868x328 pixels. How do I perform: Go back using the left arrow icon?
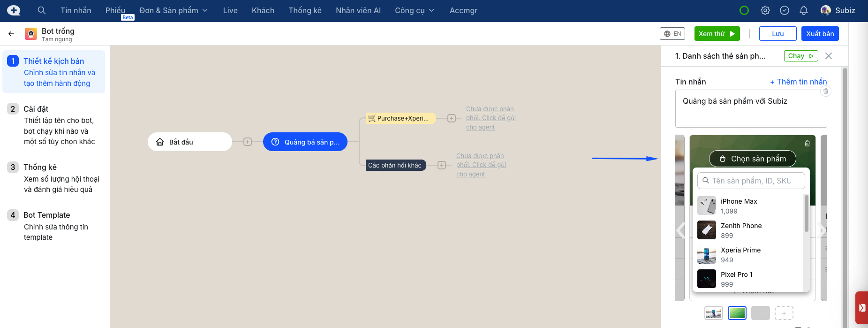coord(11,34)
